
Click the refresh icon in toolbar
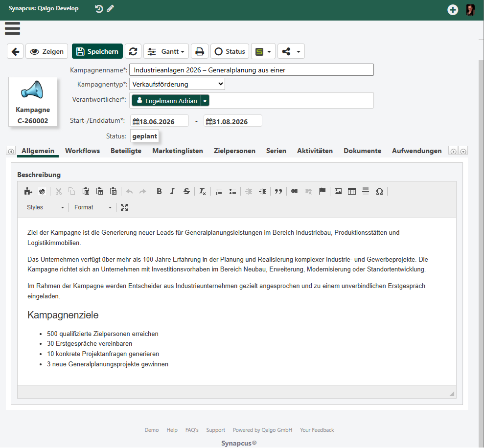tap(133, 51)
